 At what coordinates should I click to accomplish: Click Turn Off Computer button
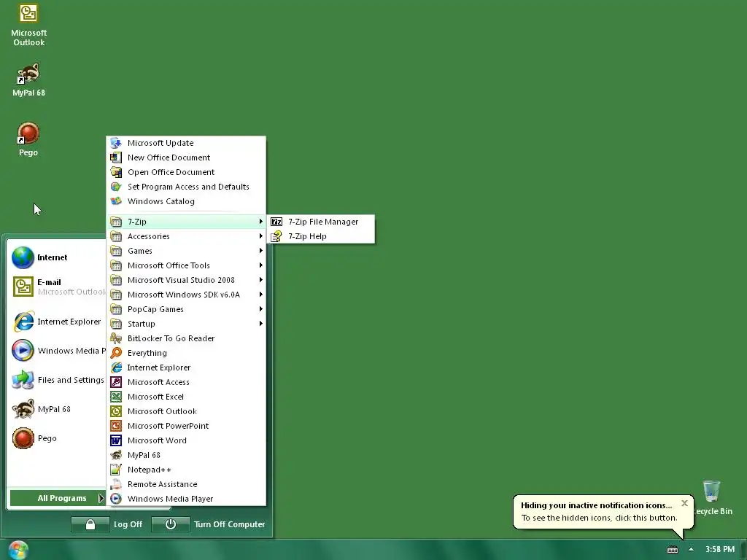209,524
